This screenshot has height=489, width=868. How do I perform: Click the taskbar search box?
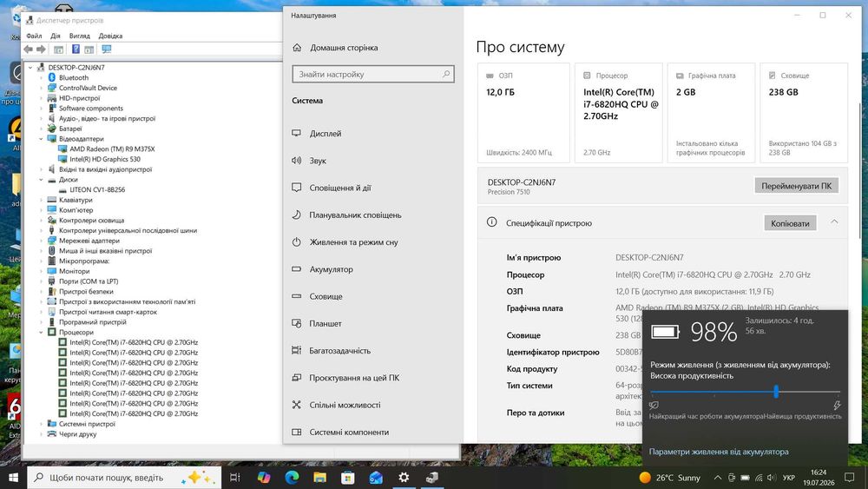pos(124,478)
